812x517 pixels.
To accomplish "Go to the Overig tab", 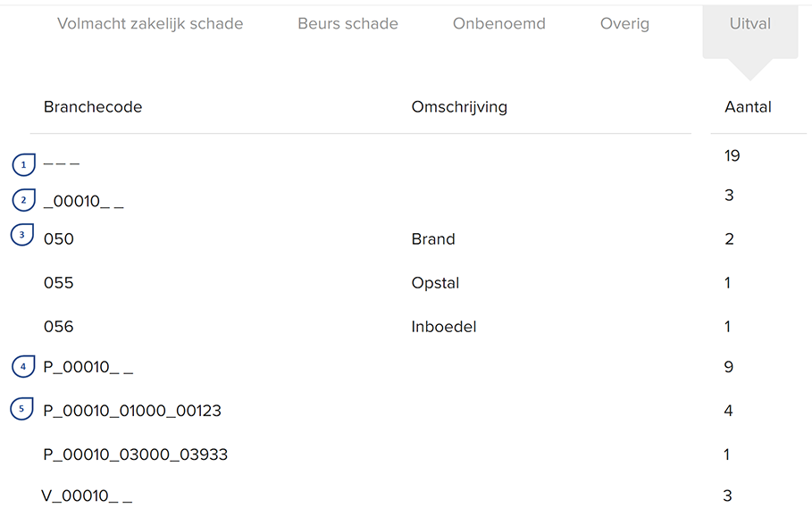I will click(x=624, y=24).
